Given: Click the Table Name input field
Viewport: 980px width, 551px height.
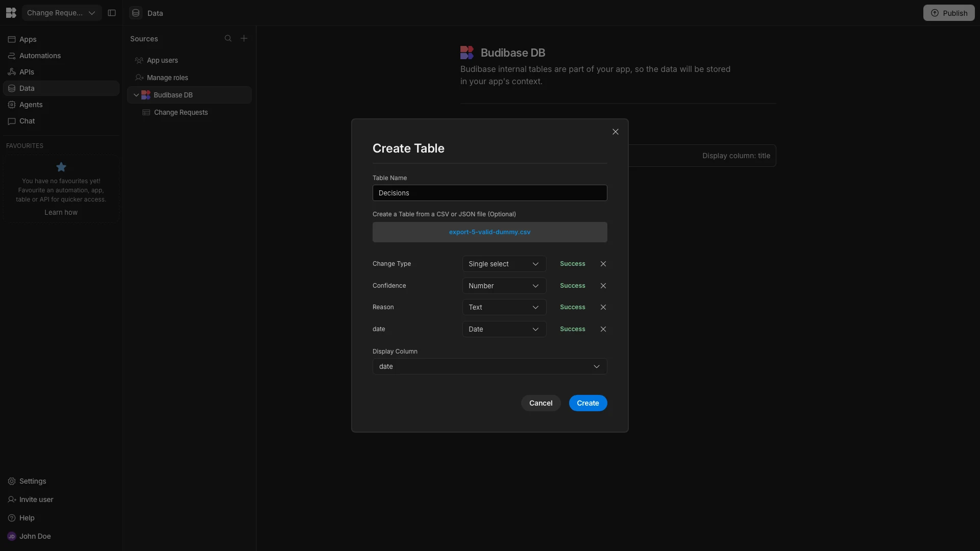Looking at the screenshot, I should pyautogui.click(x=489, y=193).
